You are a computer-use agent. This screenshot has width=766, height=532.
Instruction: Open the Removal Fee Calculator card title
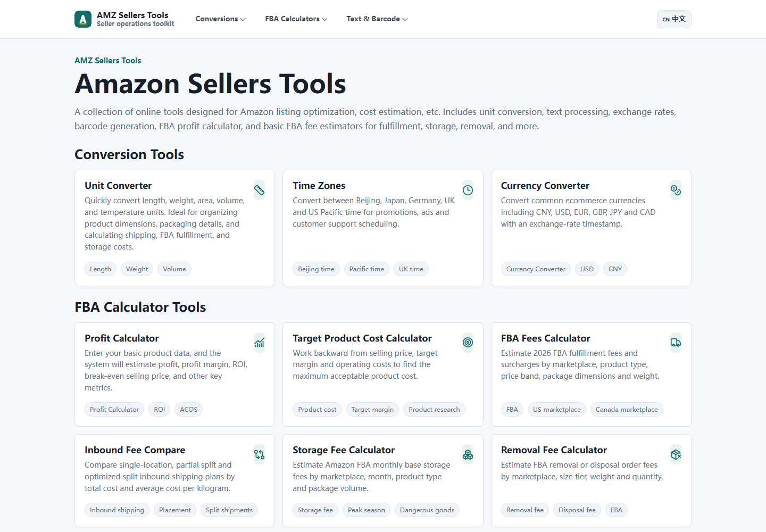tap(554, 450)
